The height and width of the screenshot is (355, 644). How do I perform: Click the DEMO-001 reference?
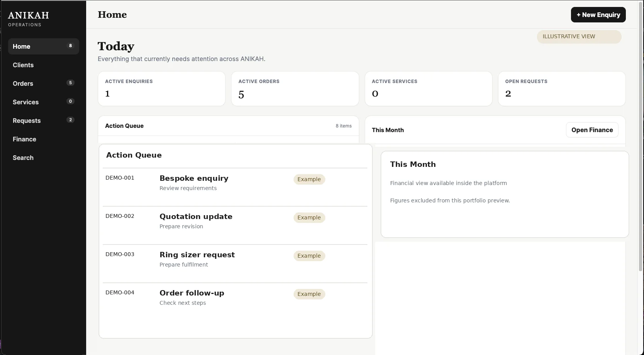click(x=120, y=178)
